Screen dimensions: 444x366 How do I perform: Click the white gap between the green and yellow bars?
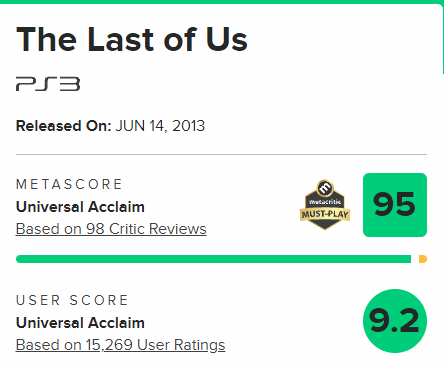[415, 259]
